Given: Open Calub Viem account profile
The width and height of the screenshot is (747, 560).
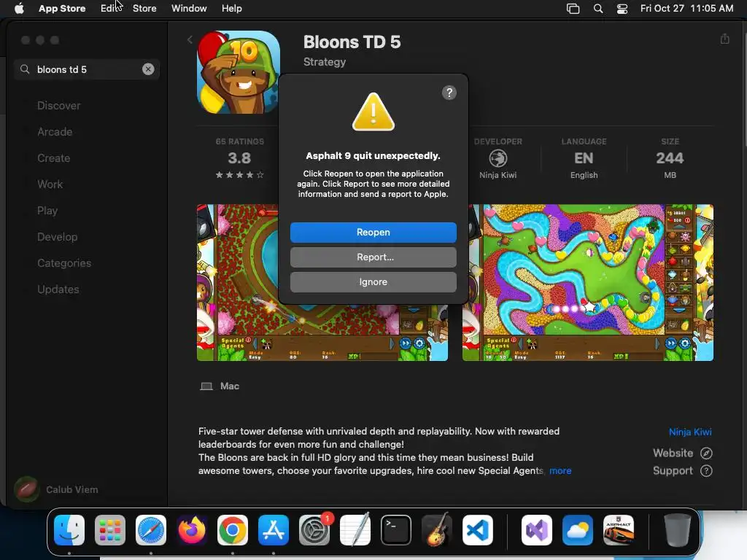Looking at the screenshot, I should [x=56, y=489].
